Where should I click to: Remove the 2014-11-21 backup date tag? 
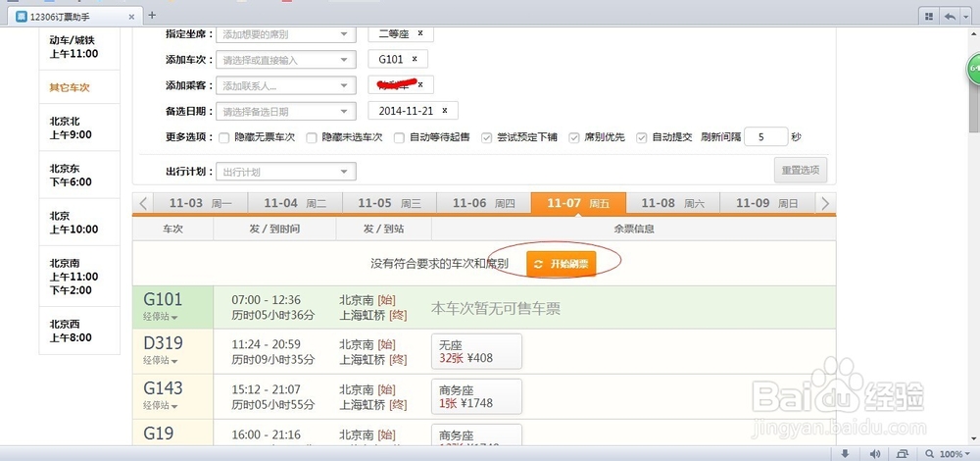pyautogui.click(x=444, y=110)
